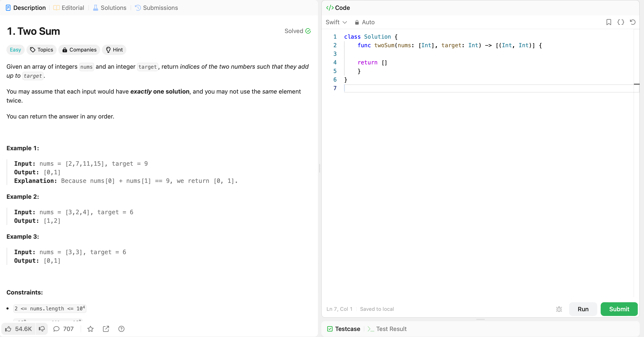Show Companies for this problem
Image resolution: width=644 pixels, height=337 pixels.
point(79,50)
